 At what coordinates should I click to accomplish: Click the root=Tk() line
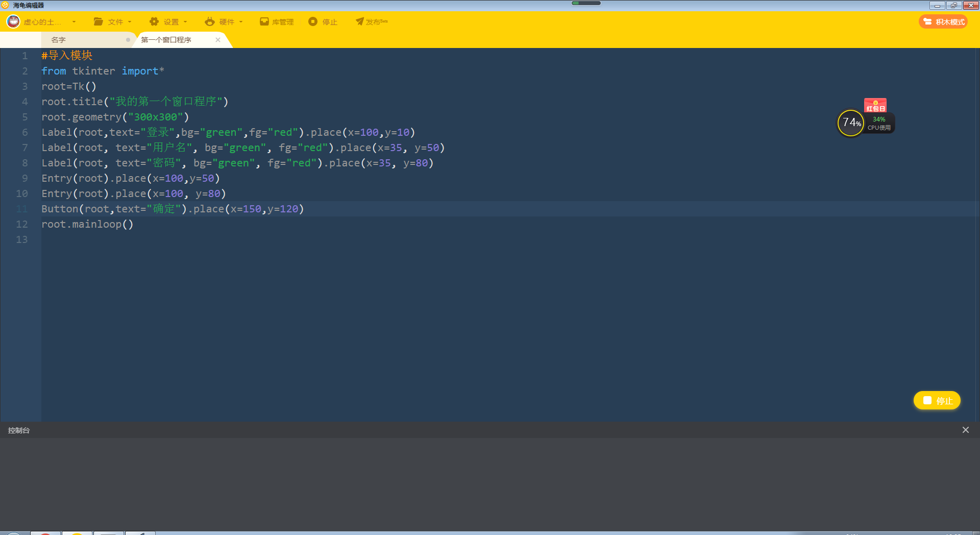click(69, 86)
